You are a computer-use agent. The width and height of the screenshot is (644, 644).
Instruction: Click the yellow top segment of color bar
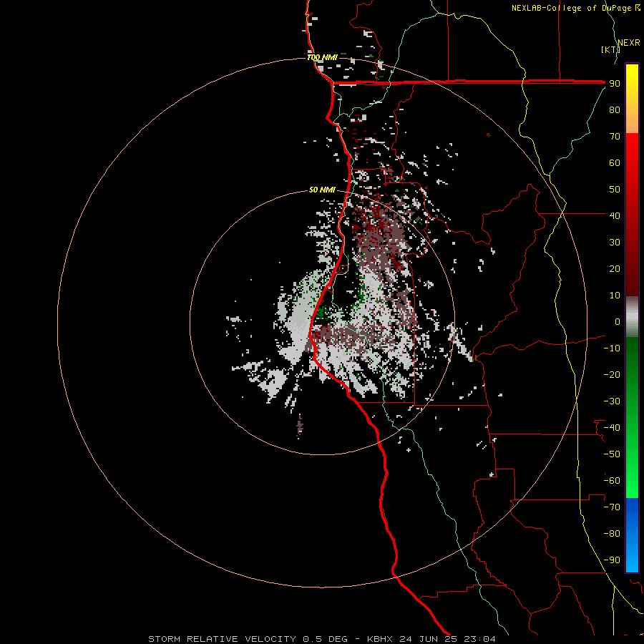(632, 98)
